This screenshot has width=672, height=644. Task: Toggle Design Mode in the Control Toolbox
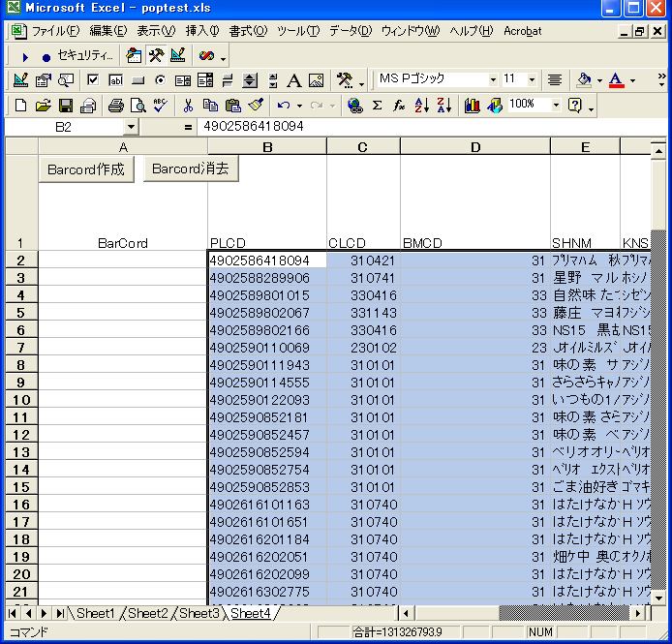[21, 80]
